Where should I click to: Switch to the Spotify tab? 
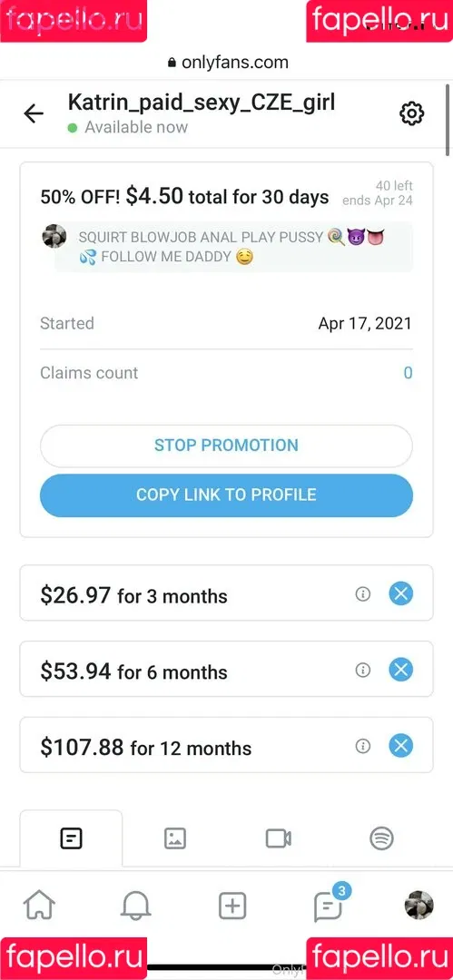381,838
